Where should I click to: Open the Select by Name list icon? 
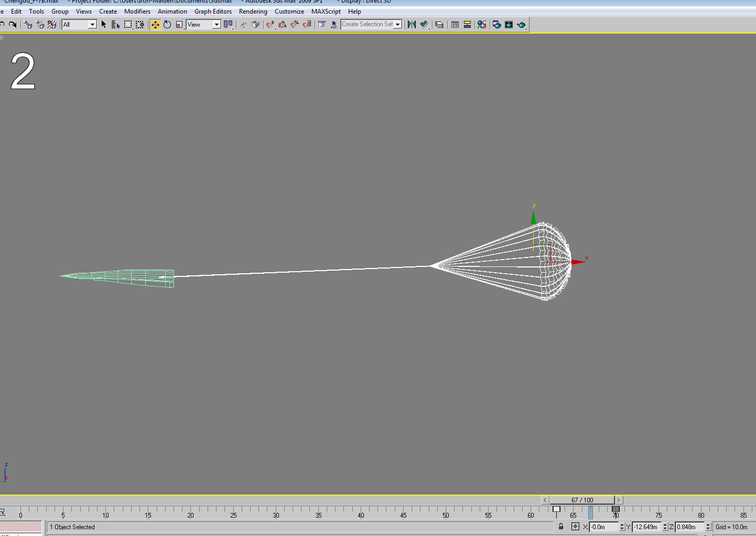(x=116, y=25)
